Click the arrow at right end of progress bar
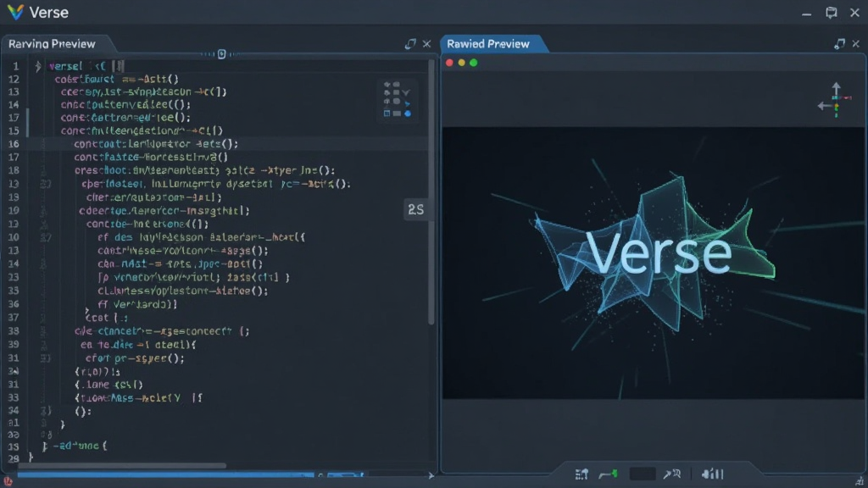868x488 pixels. click(431, 475)
